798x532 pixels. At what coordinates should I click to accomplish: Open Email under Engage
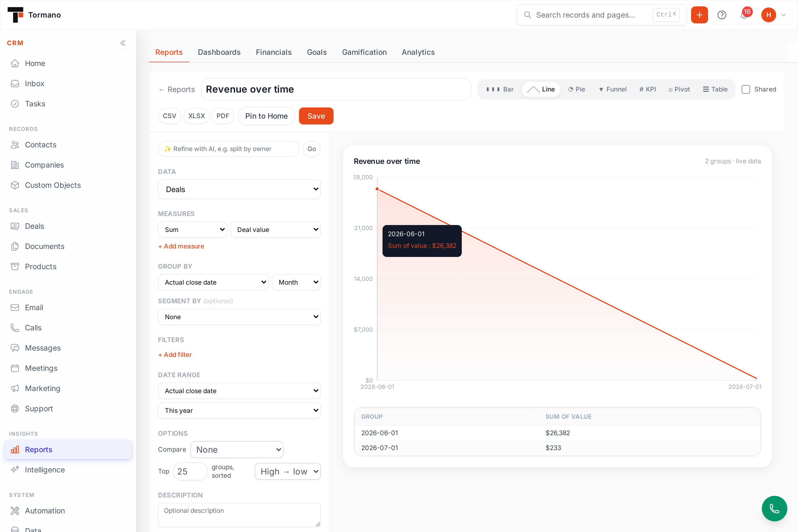(68, 307)
